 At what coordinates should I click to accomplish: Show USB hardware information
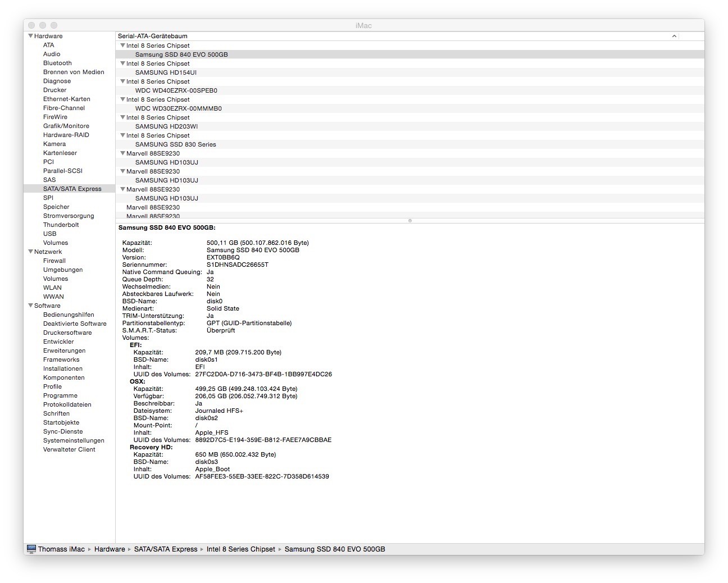(x=50, y=234)
